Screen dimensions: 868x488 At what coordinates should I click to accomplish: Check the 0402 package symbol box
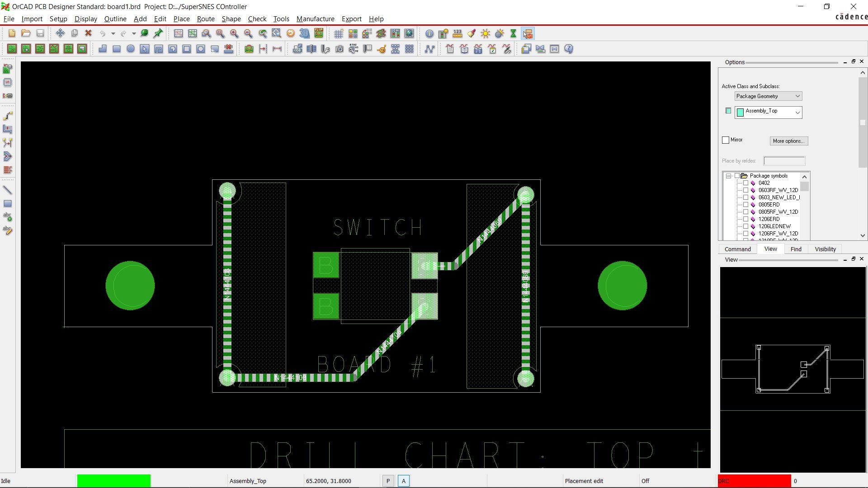click(x=746, y=183)
